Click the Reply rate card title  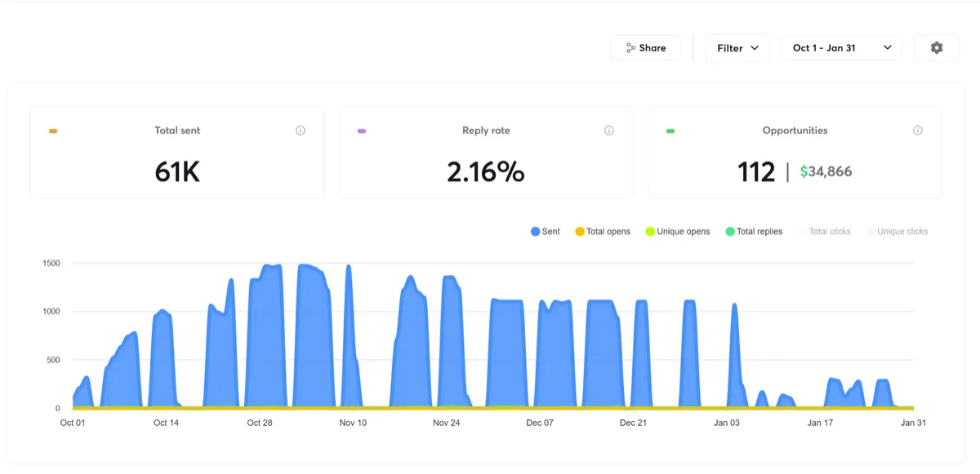486,131
